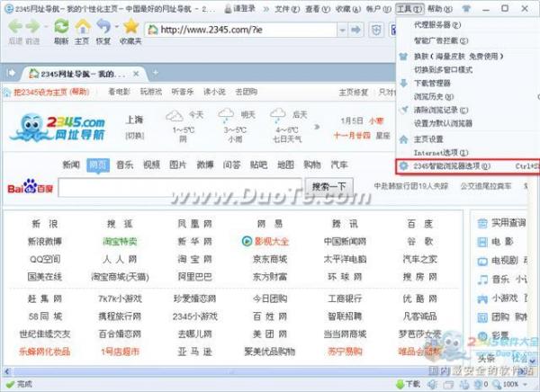Viewport: 540px width, 392px height.
Task: Click the mouse gesture icon in status bar
Action: 464,384
